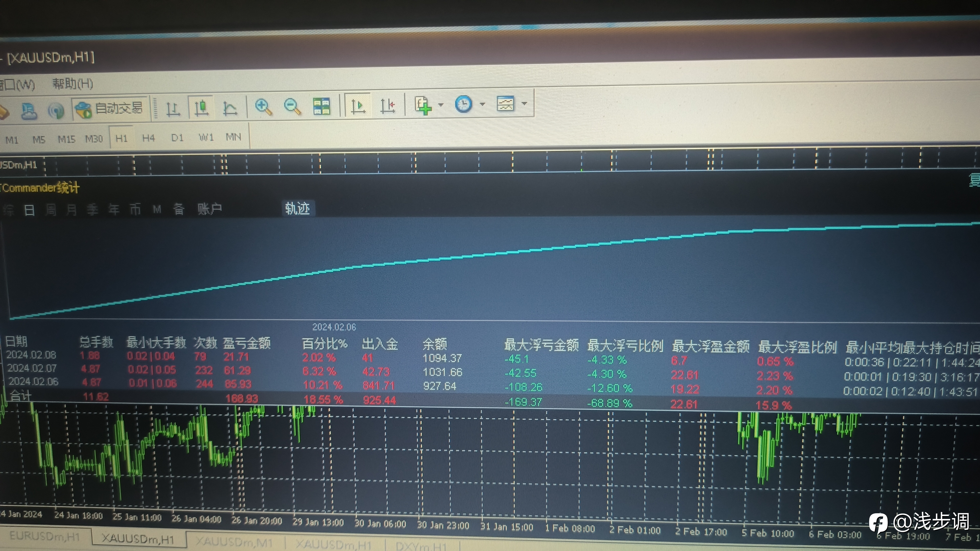Screen dimensions: 980x551
Task: Open the 账户 account tab
Action: pos(210,208)
